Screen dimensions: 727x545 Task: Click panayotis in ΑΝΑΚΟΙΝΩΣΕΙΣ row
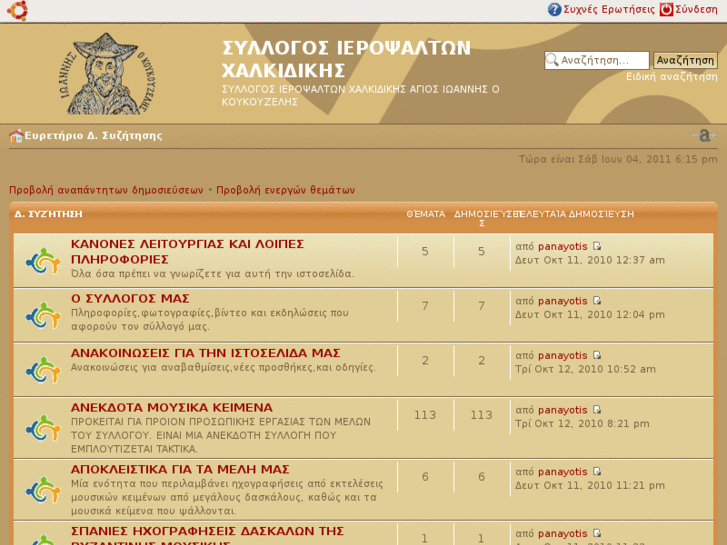[562, 355]
